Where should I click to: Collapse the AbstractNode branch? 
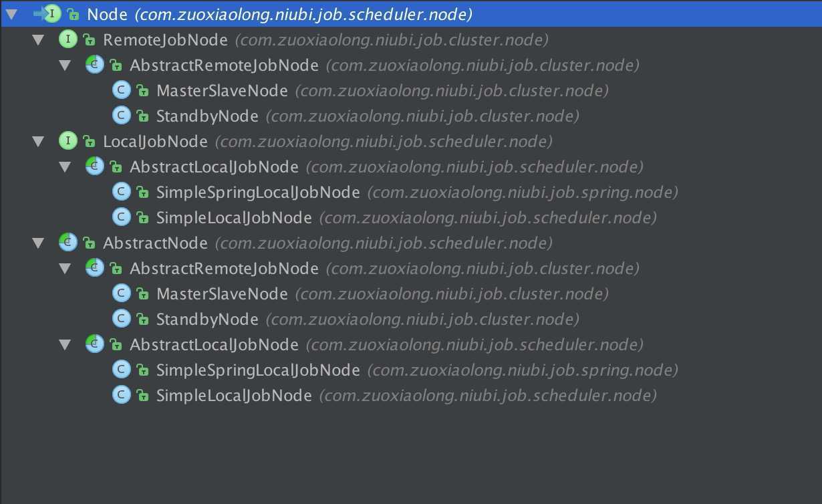coord(38,243)
